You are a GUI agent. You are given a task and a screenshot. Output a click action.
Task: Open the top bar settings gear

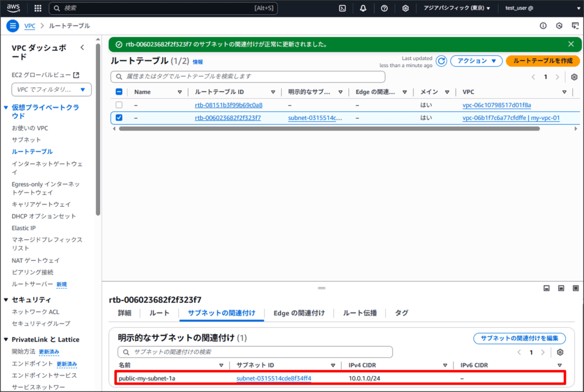coord(405,9)
